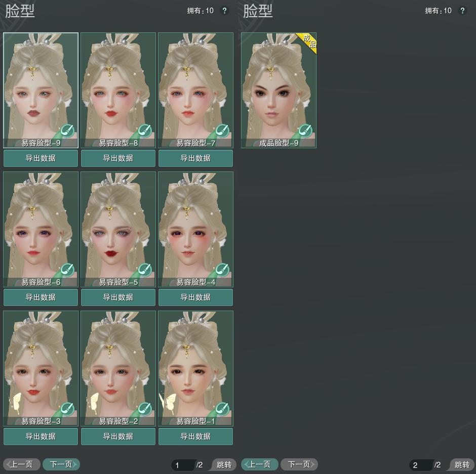Select the 易容脸型-9 face thumbnail
This screenshot has width=476, height=474.
tap(41, 91)
